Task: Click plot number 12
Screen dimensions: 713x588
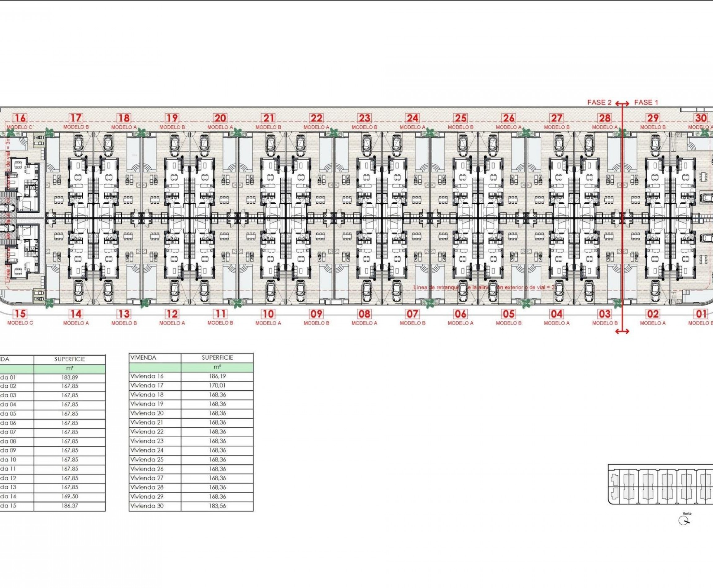Action: click(x=172, y=313)
